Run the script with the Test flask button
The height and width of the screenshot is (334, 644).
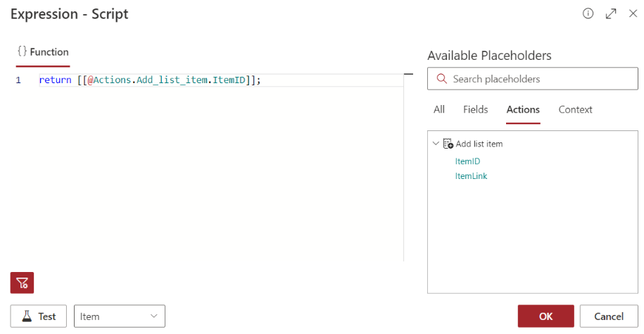[39, 316]
